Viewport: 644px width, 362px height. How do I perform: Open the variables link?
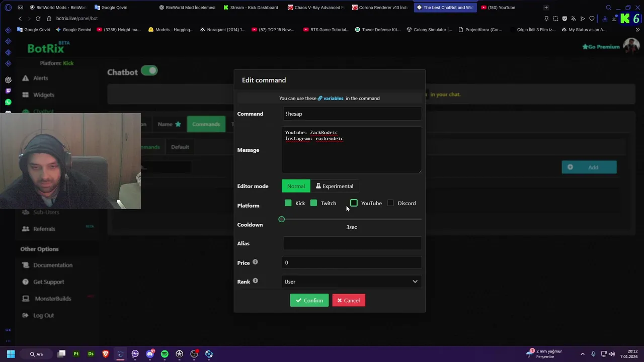pos(331,98)
